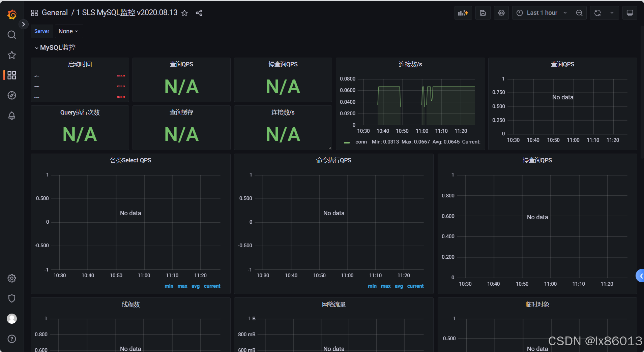The height and width of the screenshot is (352, 644).
Task: Toggle the conn series in legend
Action: [x=347, y=142]
